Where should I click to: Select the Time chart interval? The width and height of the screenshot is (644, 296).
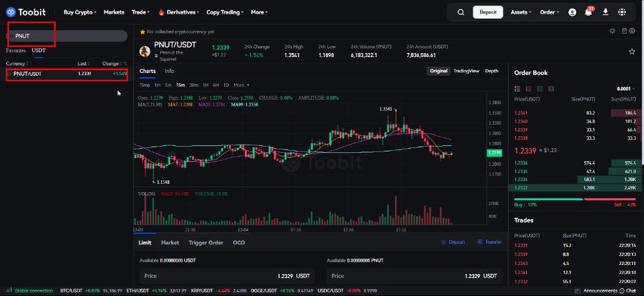[144, 85]
